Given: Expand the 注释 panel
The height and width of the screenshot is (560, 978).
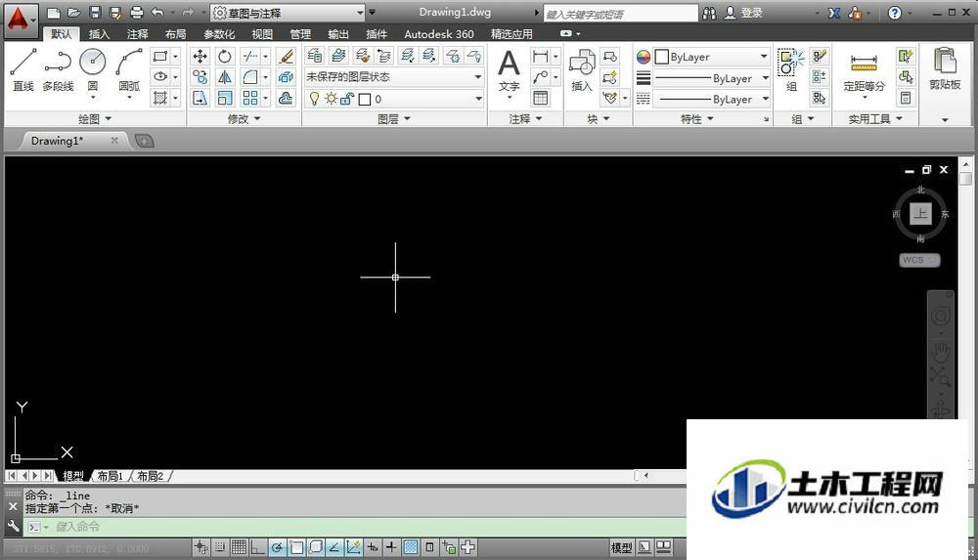Looking at the screenshot, I should (x=525, y=118).
